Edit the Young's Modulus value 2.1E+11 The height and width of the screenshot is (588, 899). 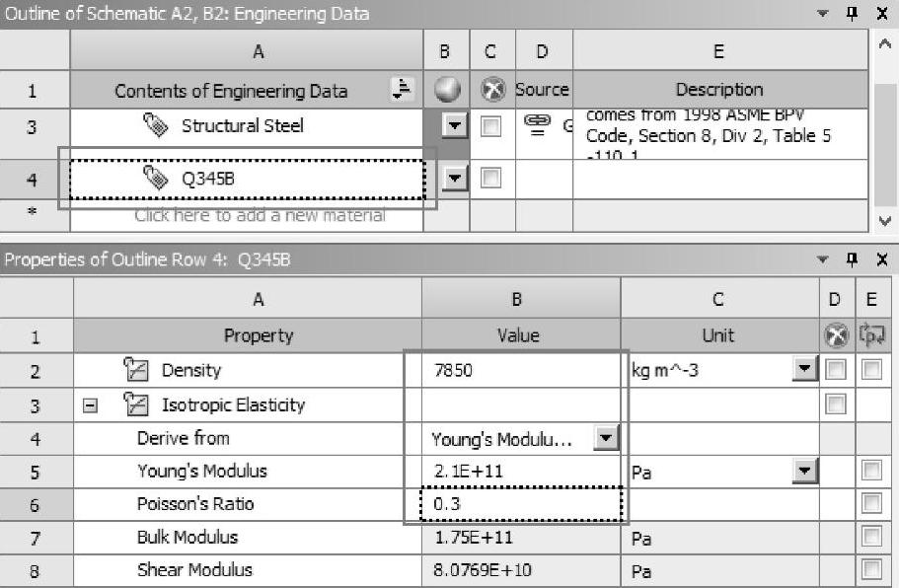coord(521,471)
